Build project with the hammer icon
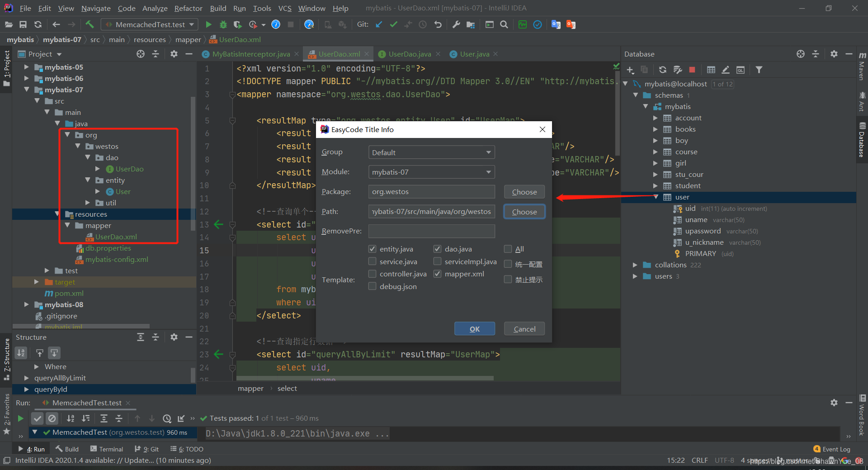Image resolution: width=868 pixels, height=470 pixels. point(90,24)
